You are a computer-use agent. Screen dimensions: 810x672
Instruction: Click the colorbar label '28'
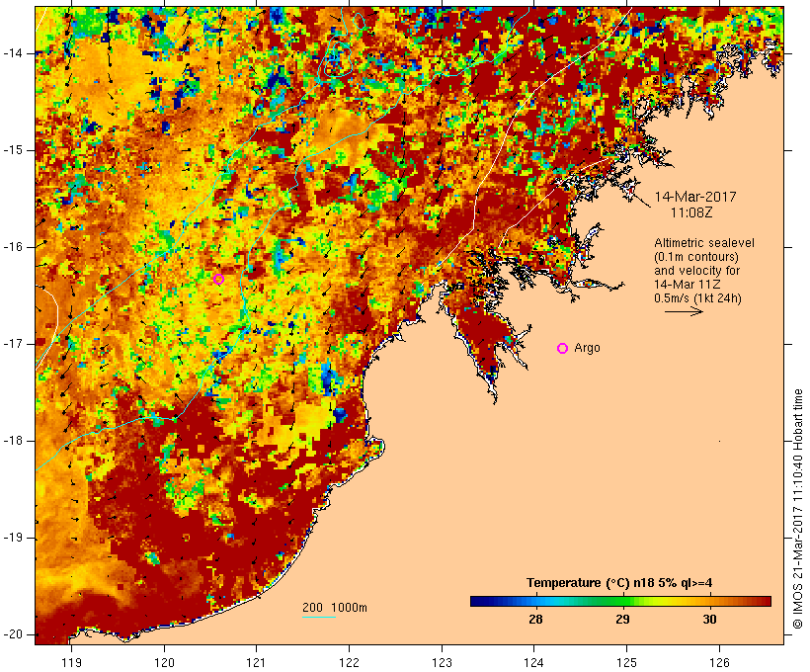(x=535, y=620)
